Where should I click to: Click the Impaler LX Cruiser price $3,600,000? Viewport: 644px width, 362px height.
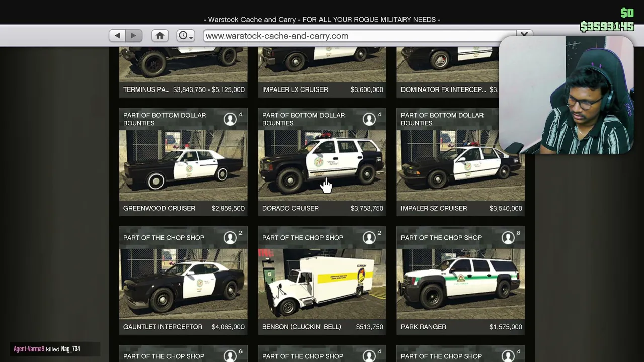click(x=367, y=89)
